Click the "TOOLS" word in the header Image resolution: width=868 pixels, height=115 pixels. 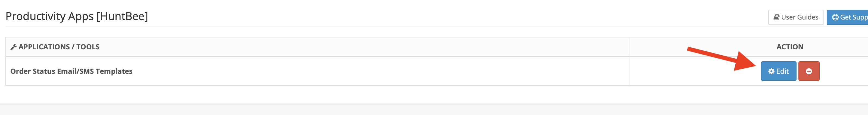coord(88,47)
